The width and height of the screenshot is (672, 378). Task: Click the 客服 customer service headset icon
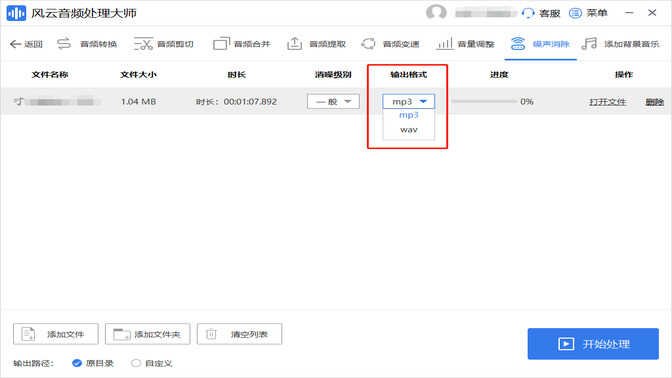coord(528,13)
